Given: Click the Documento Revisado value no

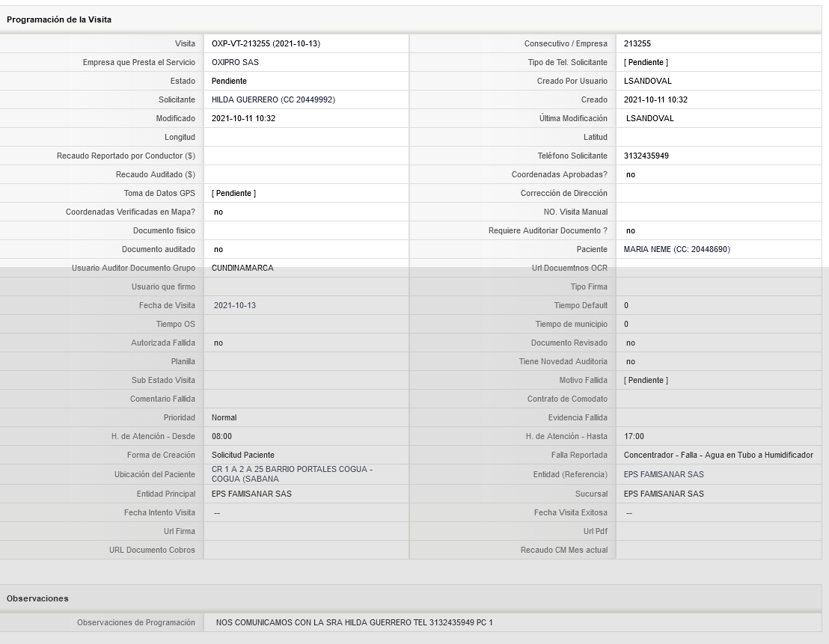Looking at the screenshot, I should pyautogui.click(x=630, y=343).
